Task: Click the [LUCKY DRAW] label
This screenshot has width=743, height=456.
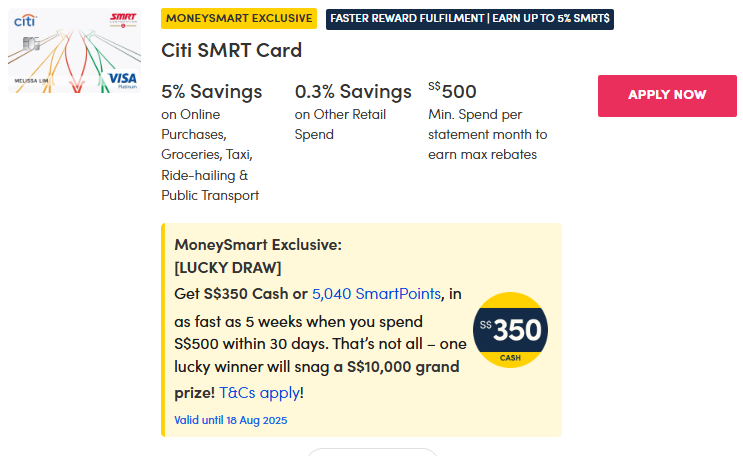Action: point(228,268)
